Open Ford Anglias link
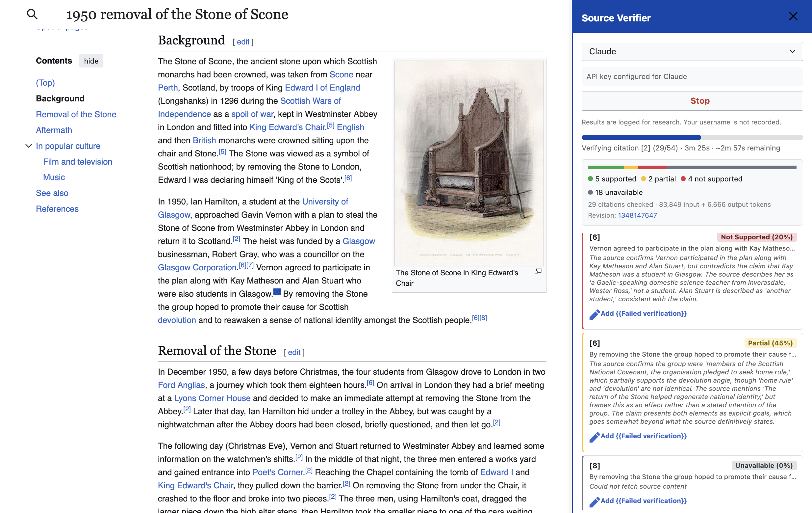Image resolution: width=812 pixels, height=513 pixels. point(181,385)
